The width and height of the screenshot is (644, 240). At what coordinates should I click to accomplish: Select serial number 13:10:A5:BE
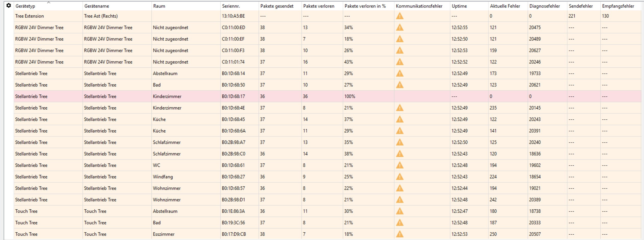pyautogui.click(x=233, y=16)
